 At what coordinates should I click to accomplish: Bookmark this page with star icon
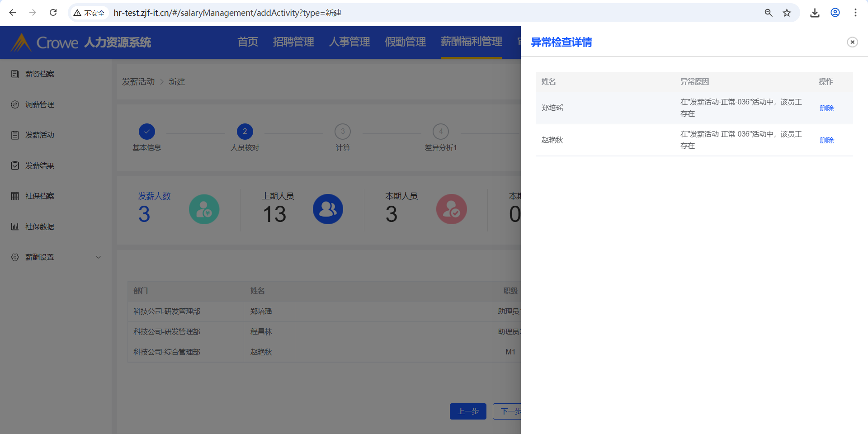787,13
